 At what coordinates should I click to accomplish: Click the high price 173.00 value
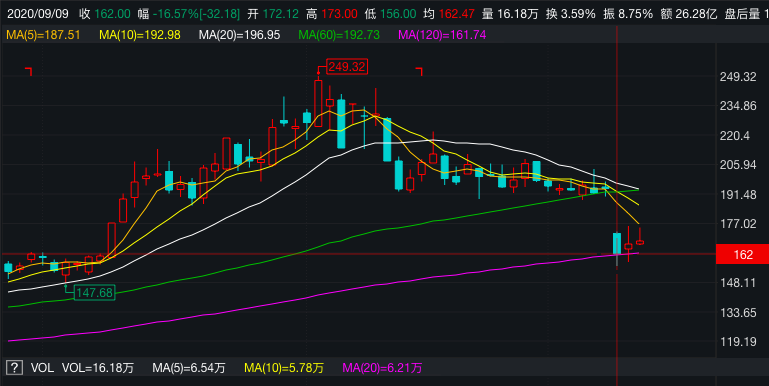coord(339,14)
